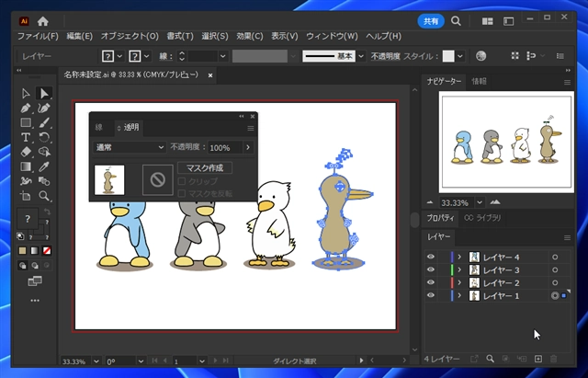Select the Zoom tool in toolbox
The image size is (588, 378).
pyautogui.click(x=44, y=196)
